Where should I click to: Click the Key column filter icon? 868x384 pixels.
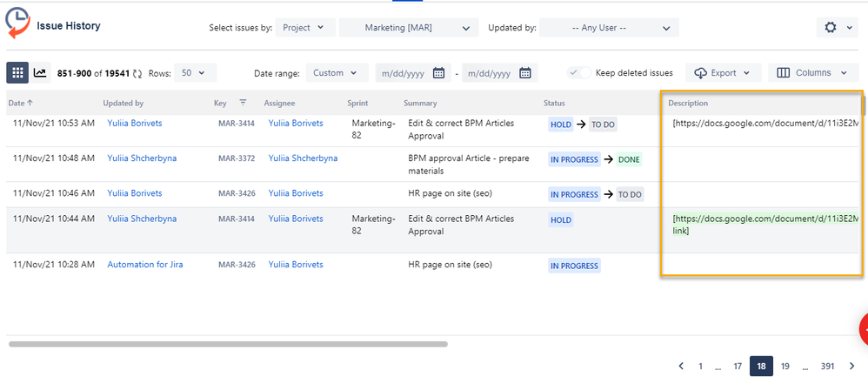[243, 103]
